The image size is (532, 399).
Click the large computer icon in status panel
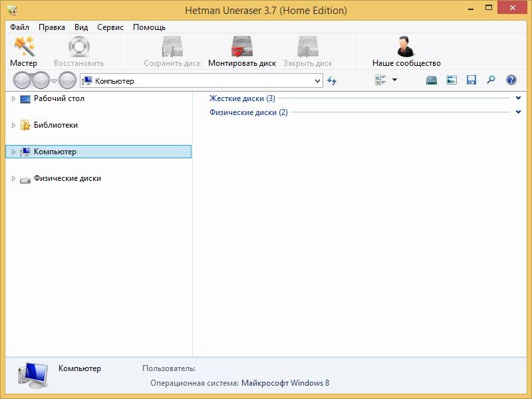33,375
